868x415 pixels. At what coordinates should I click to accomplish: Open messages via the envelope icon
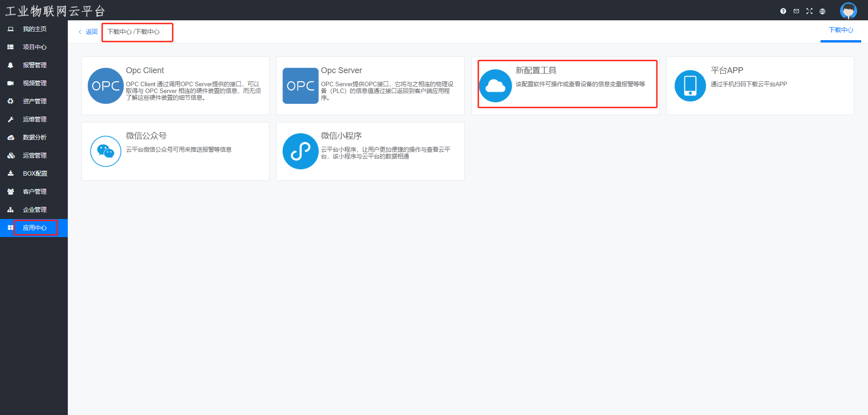[x=796, y=11]
